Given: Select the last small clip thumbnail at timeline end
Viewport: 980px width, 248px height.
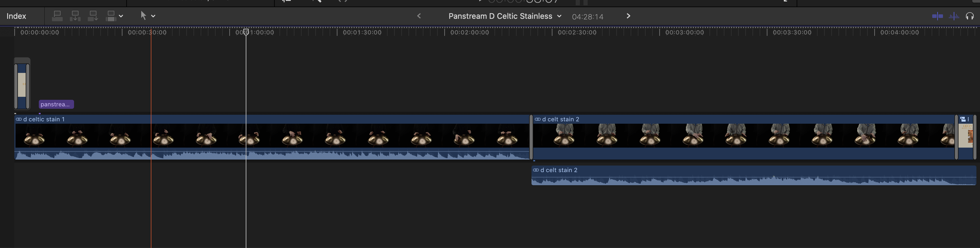Looking at the screenshot, I should coord(965,136).
